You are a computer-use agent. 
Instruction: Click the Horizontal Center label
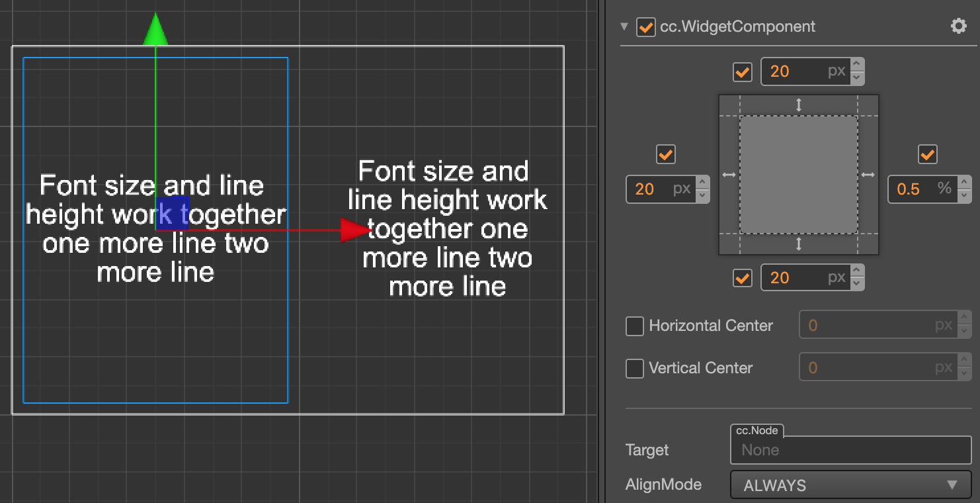[x=711, y=326]
